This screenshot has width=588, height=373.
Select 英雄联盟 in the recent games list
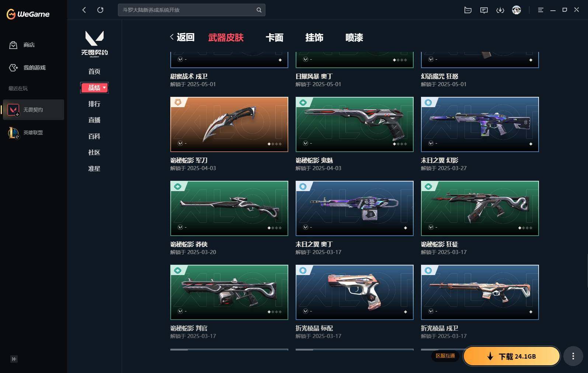tap(33, 133)
